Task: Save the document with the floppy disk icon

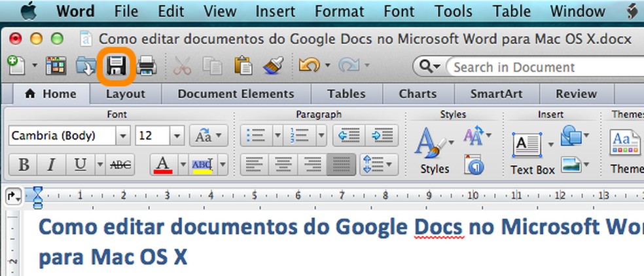Action: pyautogui.click(x=116, y=66)
